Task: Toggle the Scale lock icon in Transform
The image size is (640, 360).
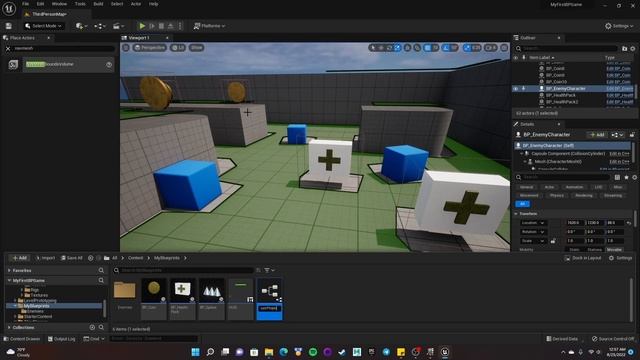Action: (x=553, y=241)
